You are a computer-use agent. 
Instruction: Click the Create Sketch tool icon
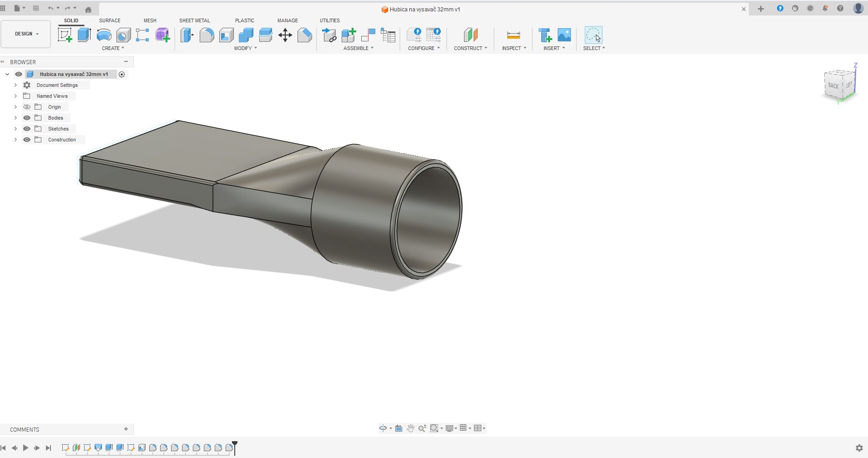65,35
